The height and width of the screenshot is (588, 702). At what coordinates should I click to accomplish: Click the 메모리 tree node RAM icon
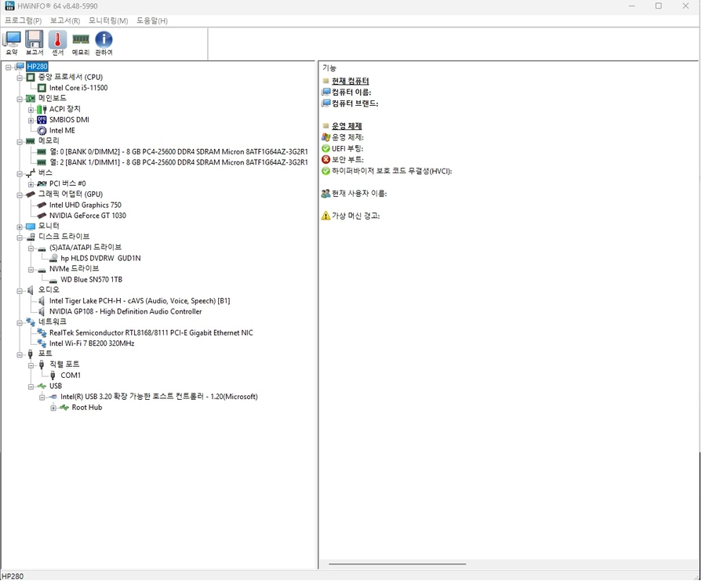[x=31, y=142]
